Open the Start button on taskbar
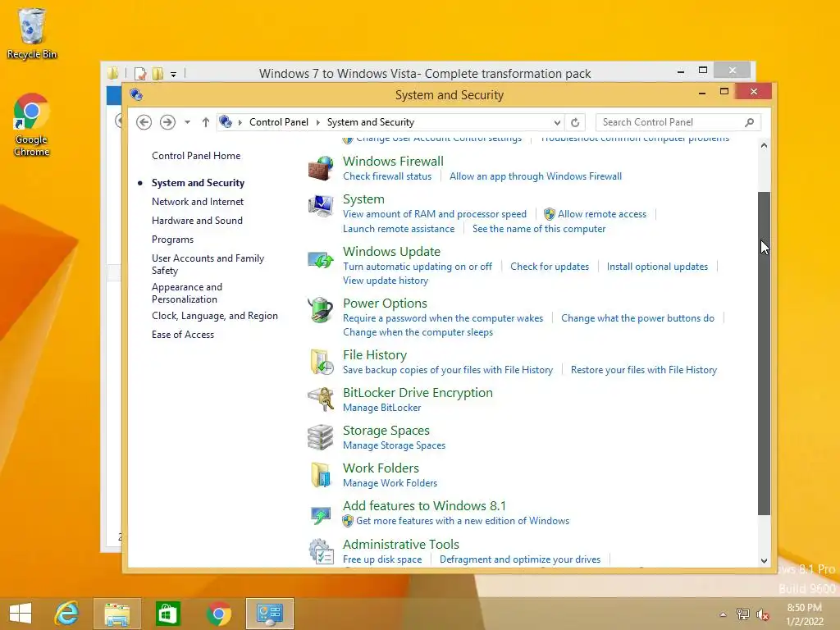The width and height of the screenshot is (840, 630). (21, 614)
